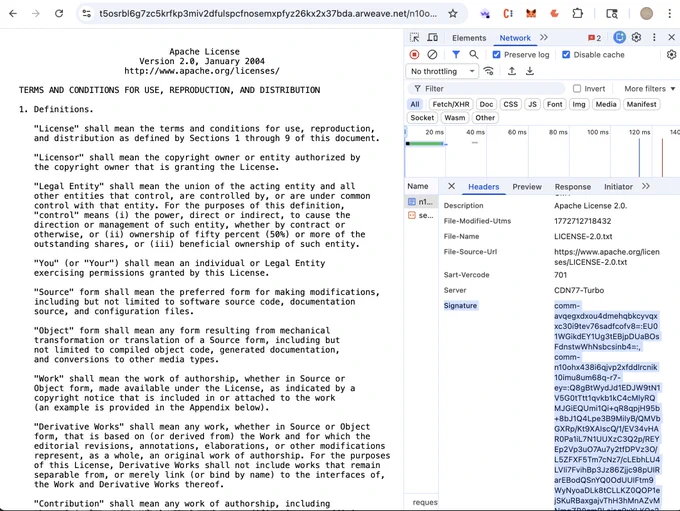Toggle the network filter funnel

[456, 55]
